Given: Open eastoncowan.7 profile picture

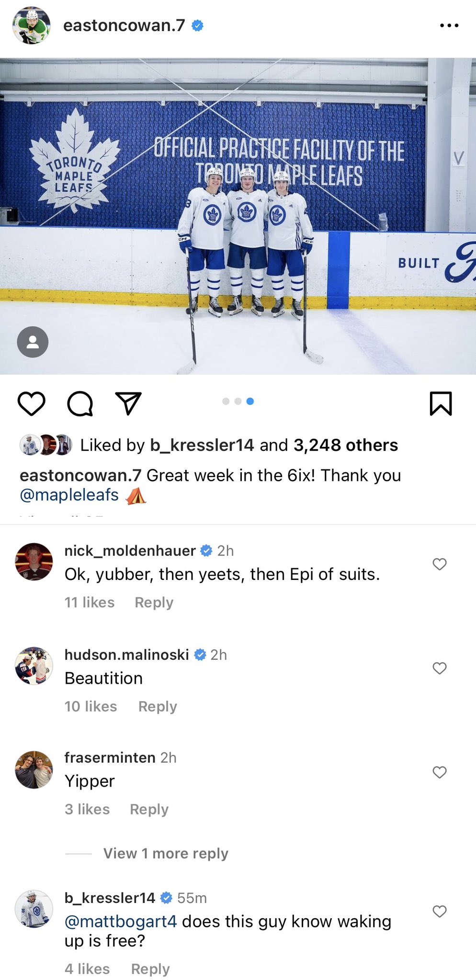Looking at the screenshot, I should coord(32,25).
